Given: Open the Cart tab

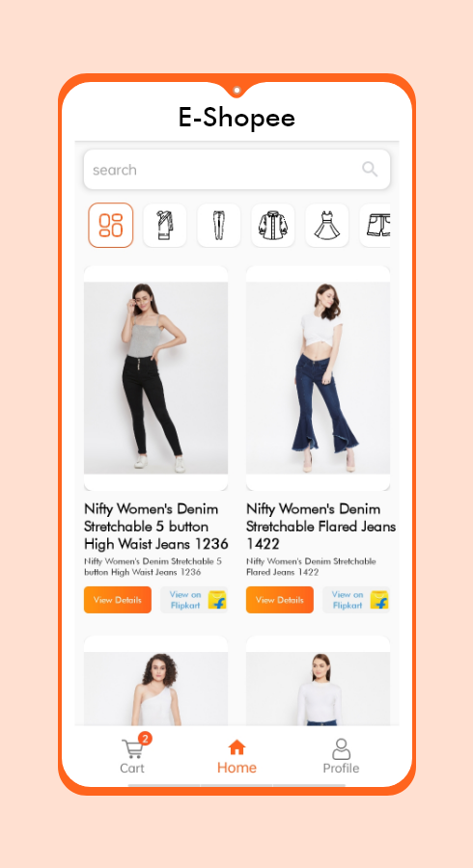Looking at the screenshot, I should click(132, 755).
